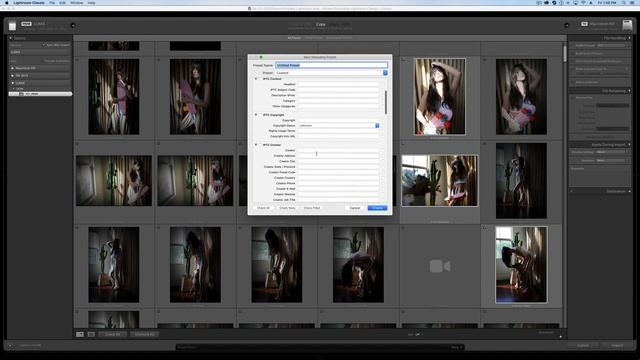Image resolution: width=640 pixels, height=360 pixels.
Task: Click Check None in the preset dialog
Action: tap(287, 208)
